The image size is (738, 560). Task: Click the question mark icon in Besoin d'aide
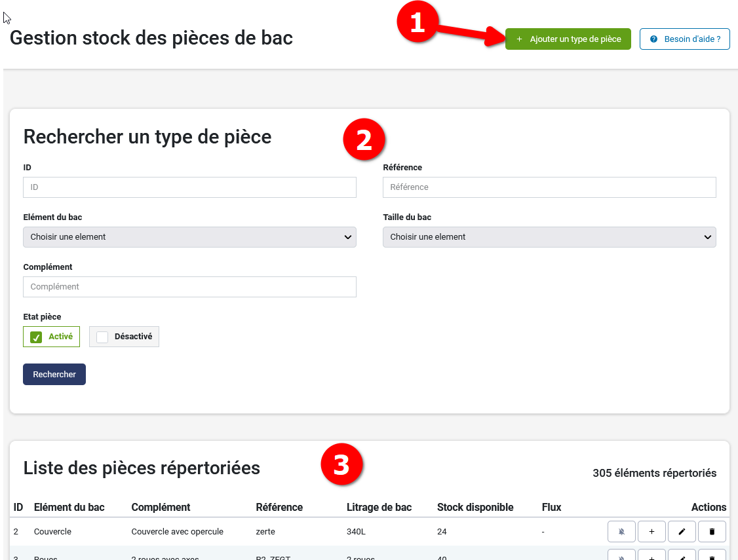pyautogui.click(x=653, y=39)
